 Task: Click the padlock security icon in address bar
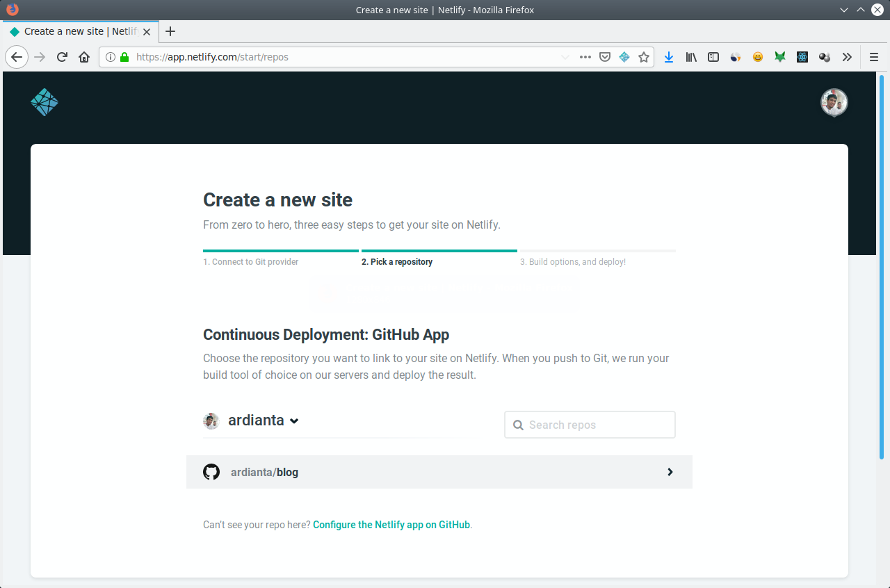pos(125,56)
